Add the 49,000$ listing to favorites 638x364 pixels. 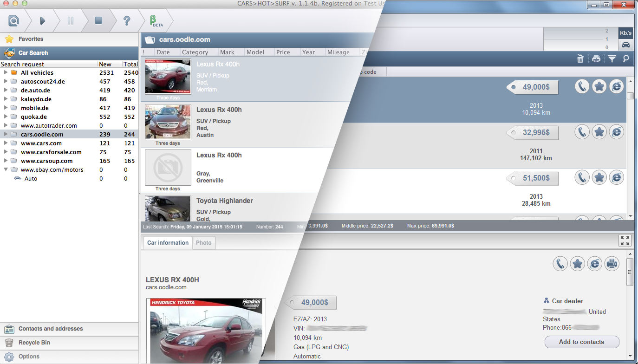(x=599, y=86)
